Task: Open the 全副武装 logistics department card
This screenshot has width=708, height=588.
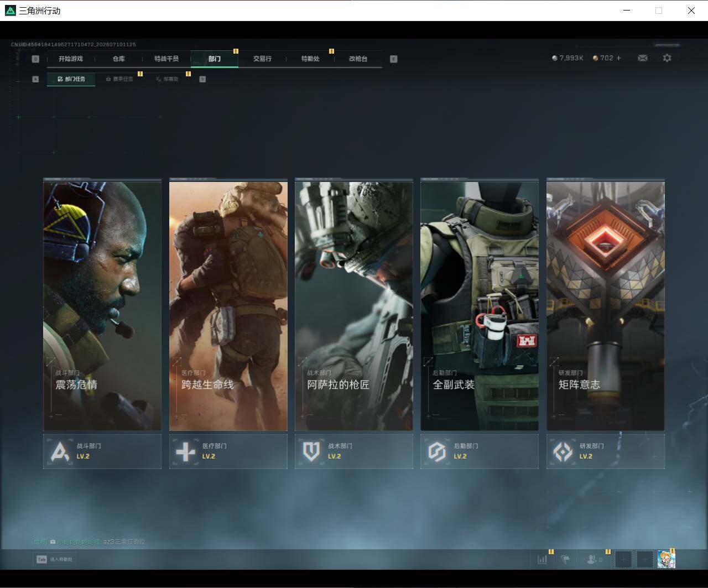Action: 480,305
